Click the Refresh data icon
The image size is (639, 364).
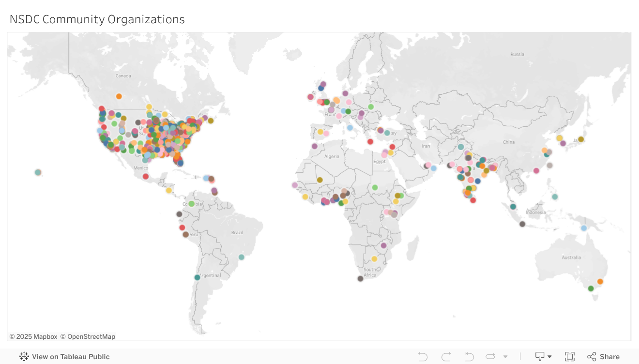[490, 357]
